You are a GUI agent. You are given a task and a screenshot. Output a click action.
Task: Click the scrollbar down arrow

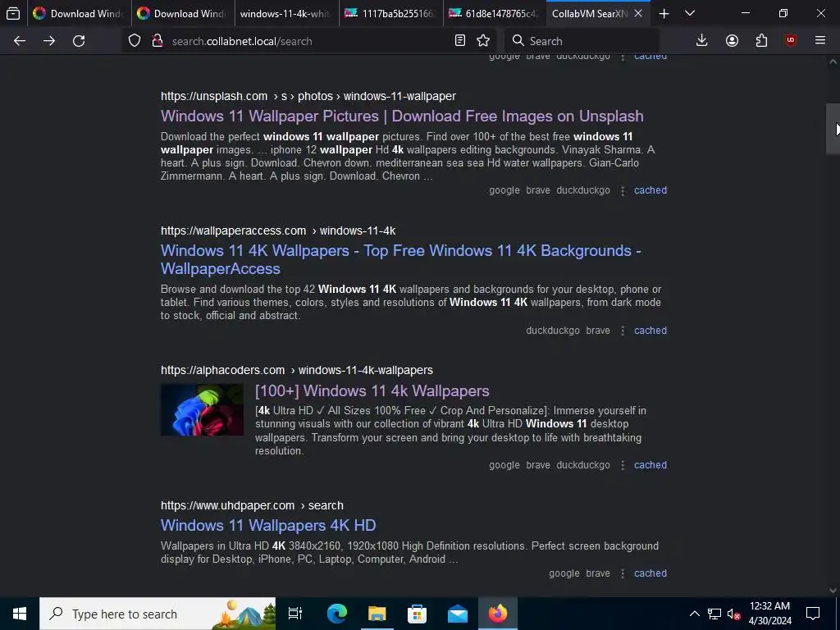tap(833, 591)
